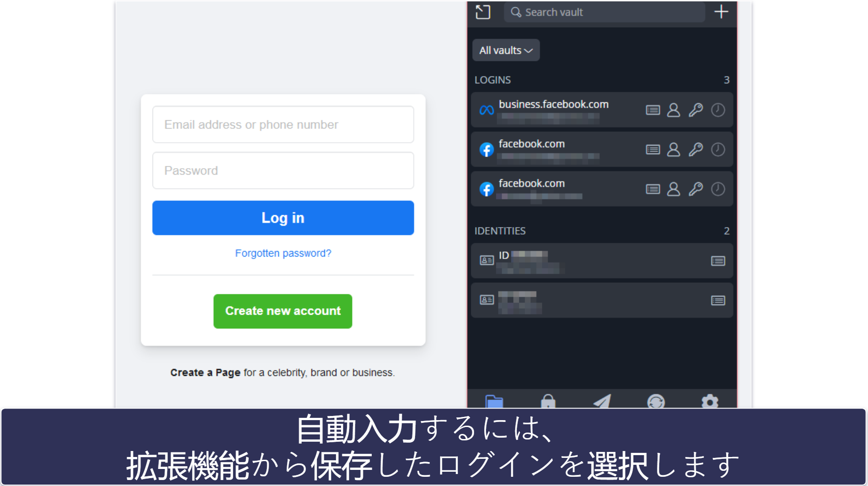Open the Send paper-plane tab

tap(602, 401)
